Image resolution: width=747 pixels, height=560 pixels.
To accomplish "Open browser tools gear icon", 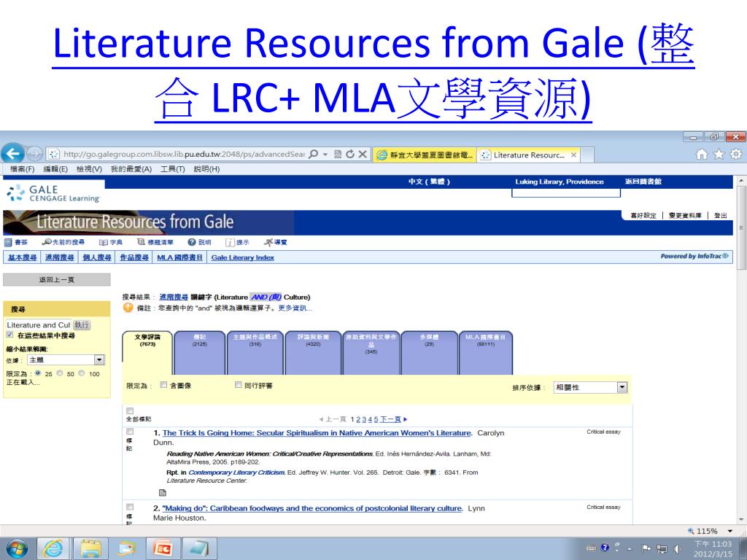I will click(x=736, y=154).
